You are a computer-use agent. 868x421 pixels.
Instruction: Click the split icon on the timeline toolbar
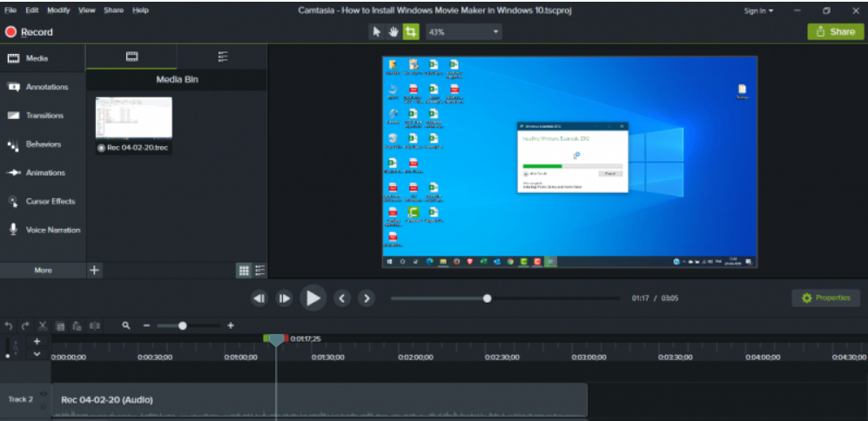point(94,325)
